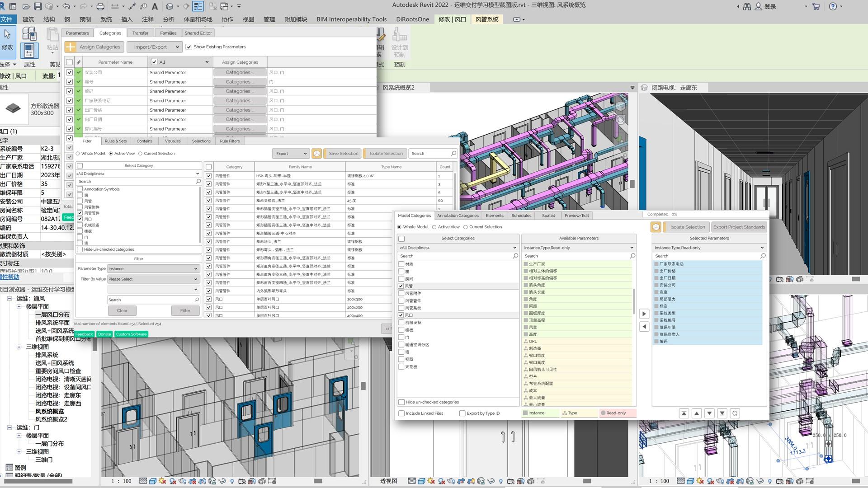Switch to the Annotation Categories tab

pyautogui.click(x=458, y=216)
